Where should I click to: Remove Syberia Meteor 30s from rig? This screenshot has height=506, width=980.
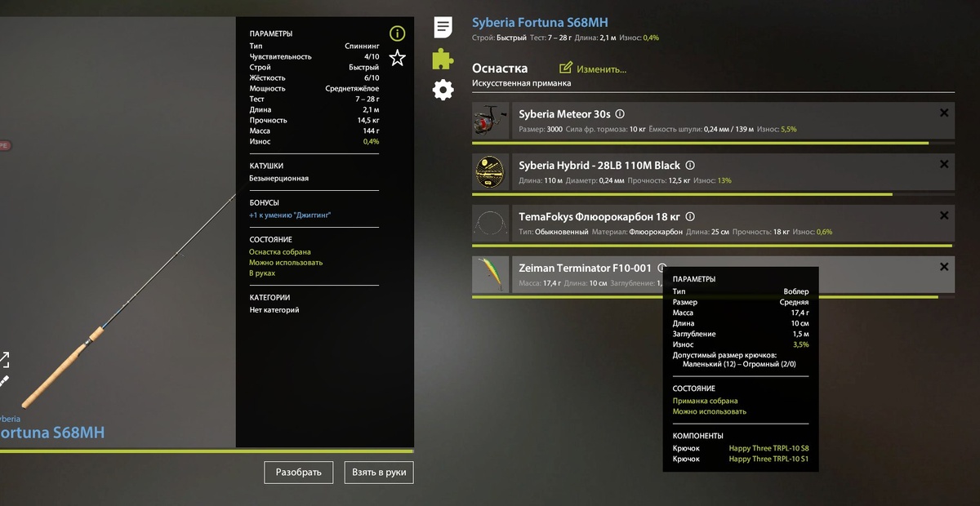click(x=944, y=113)
